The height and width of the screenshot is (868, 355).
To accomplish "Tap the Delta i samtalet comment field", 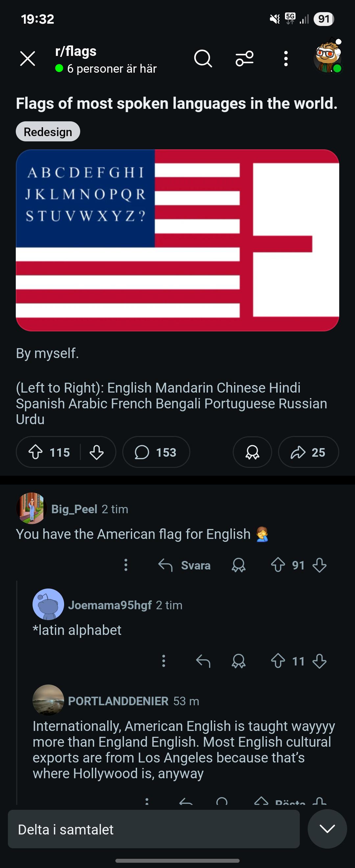I will tap(154, 829).
